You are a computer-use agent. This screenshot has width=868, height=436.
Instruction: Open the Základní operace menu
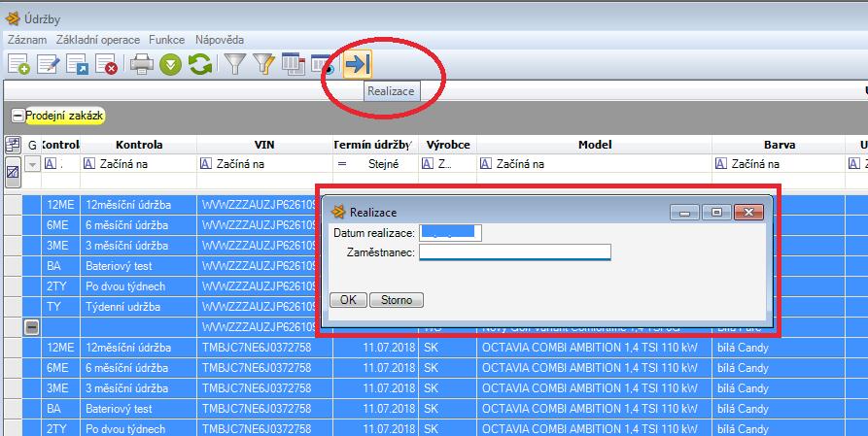pyautogui.click(x=98, y=40)
